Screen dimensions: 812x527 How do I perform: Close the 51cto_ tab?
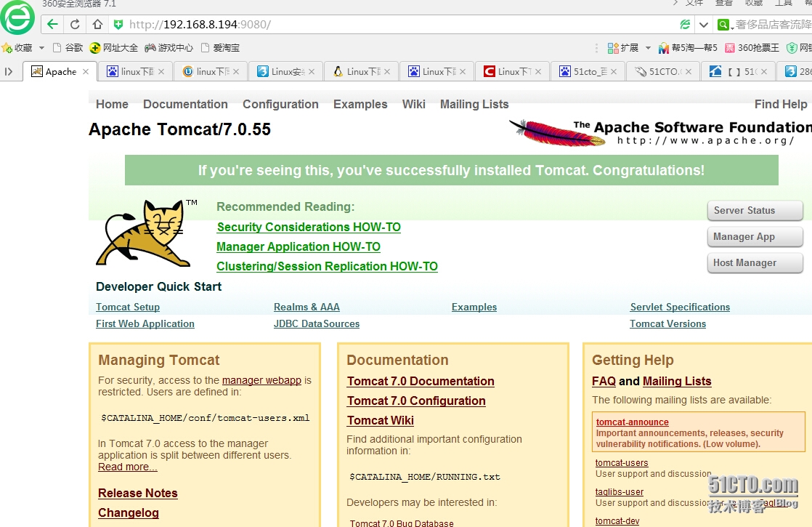[x=614, y=71]
